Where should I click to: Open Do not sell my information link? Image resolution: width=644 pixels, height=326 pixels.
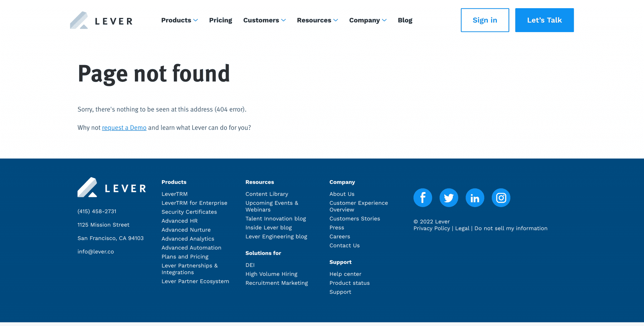point(511,228)
